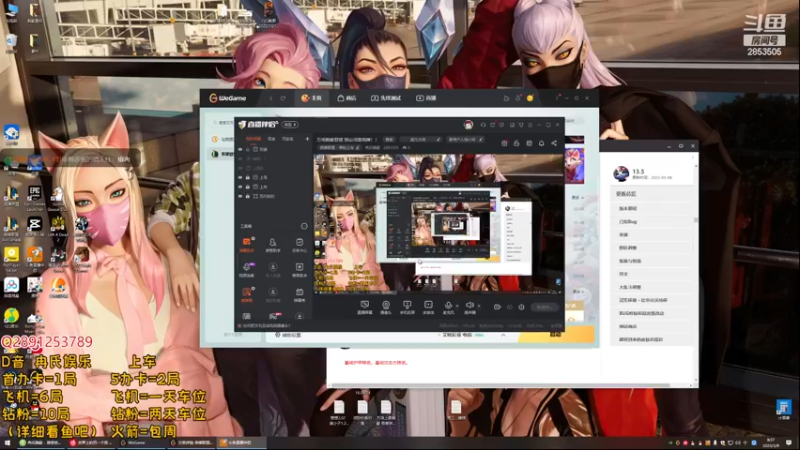
Task: Open the WeGame pioneer test tab
Action: pos(386,98)
